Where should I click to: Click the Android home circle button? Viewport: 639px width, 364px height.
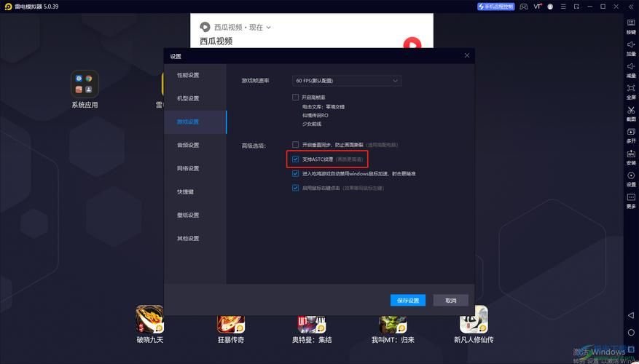point(631,333)
